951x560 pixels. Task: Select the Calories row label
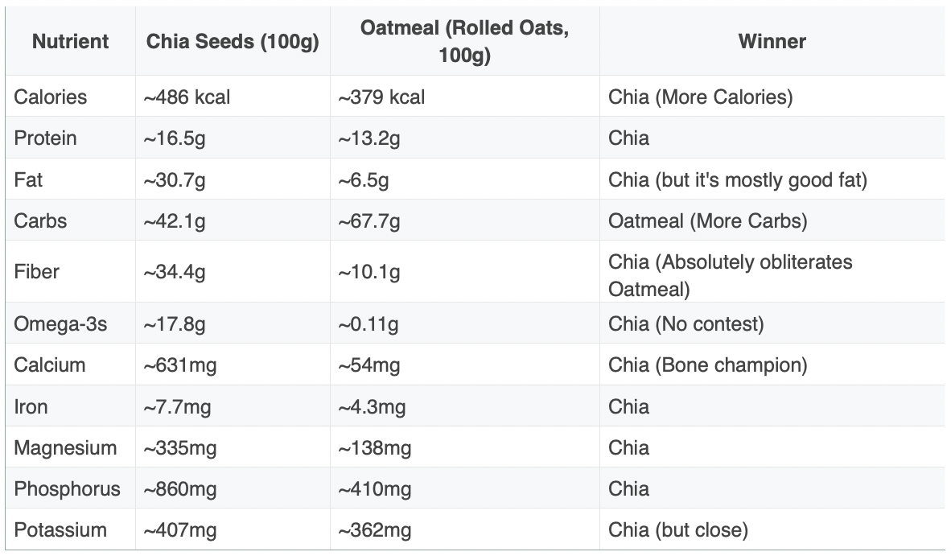(x=51, y=97)
